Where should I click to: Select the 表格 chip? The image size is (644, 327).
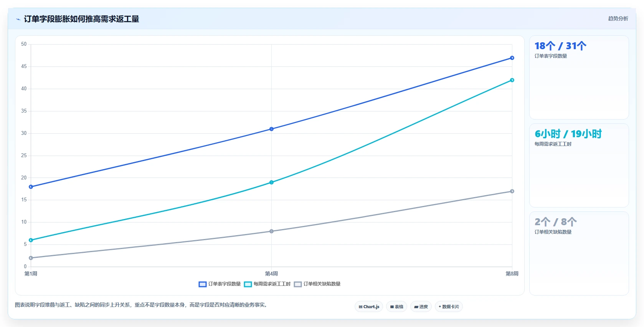click(396, 307)
